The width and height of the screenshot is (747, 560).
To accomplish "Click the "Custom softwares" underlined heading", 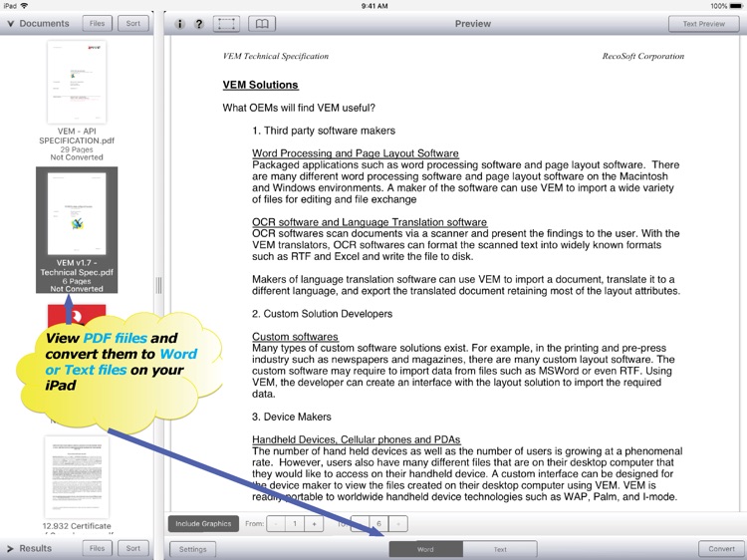I will pyautogui.click(x=295, y=337).
